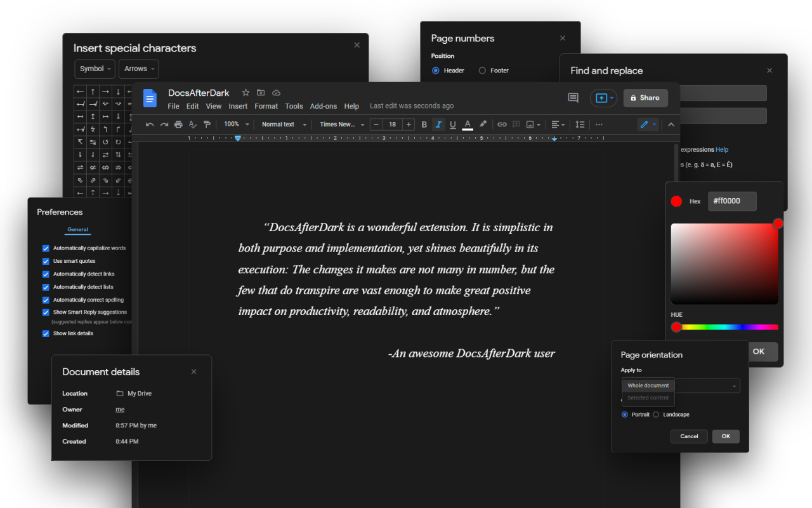Click the rainbow HUE slider bar
The image size is (812, 508).
click(x=726, y=327)
